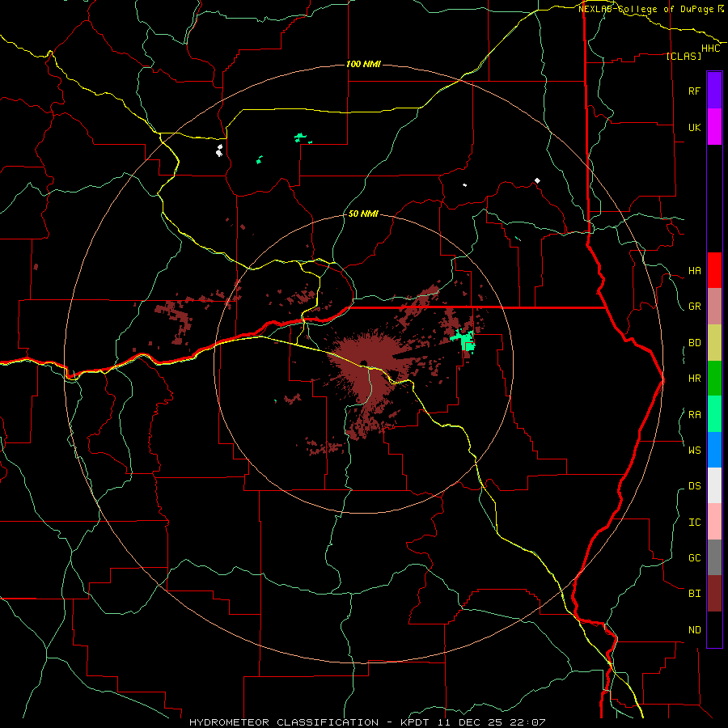Click the WS legend label
Viewport: 728px width, 728px height.
point(694,450)
